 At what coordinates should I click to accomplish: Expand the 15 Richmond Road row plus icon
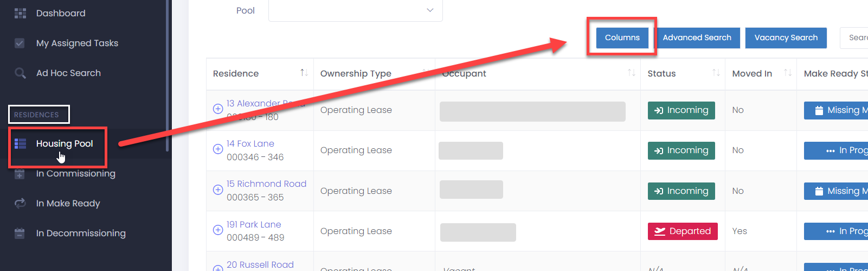[x=218, y=190]
